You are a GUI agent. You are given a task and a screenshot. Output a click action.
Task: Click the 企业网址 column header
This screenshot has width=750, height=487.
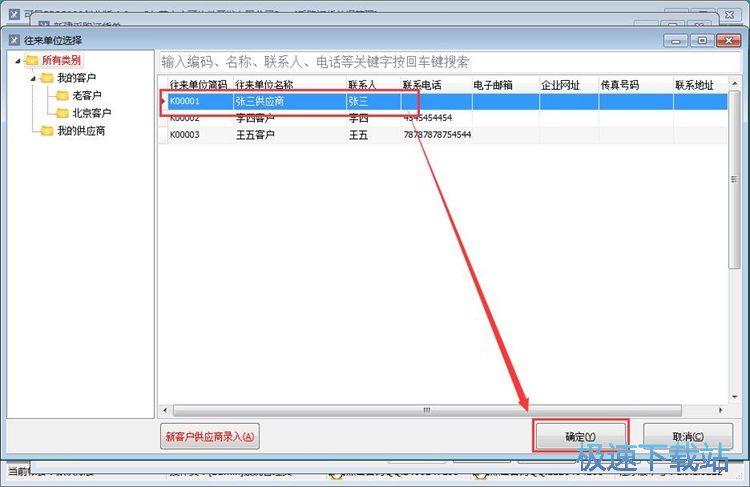pyautogui.click(x=569, y=85)
